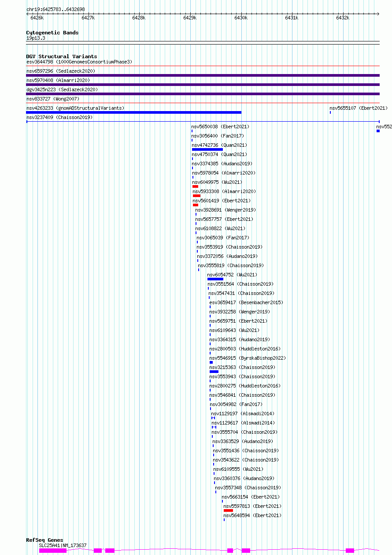392x555 pixels.
Task: Click the 6431k ruler position label
Action: point(292,18)
